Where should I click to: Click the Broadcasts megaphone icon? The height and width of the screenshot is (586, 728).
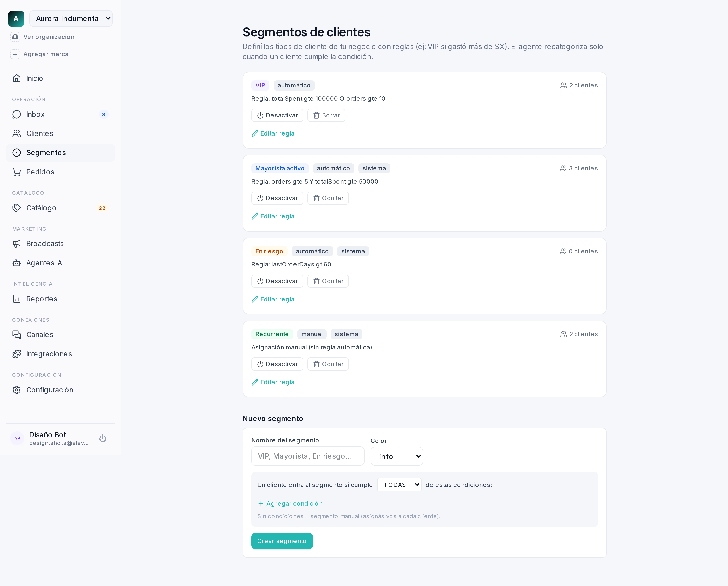(16, 244)
